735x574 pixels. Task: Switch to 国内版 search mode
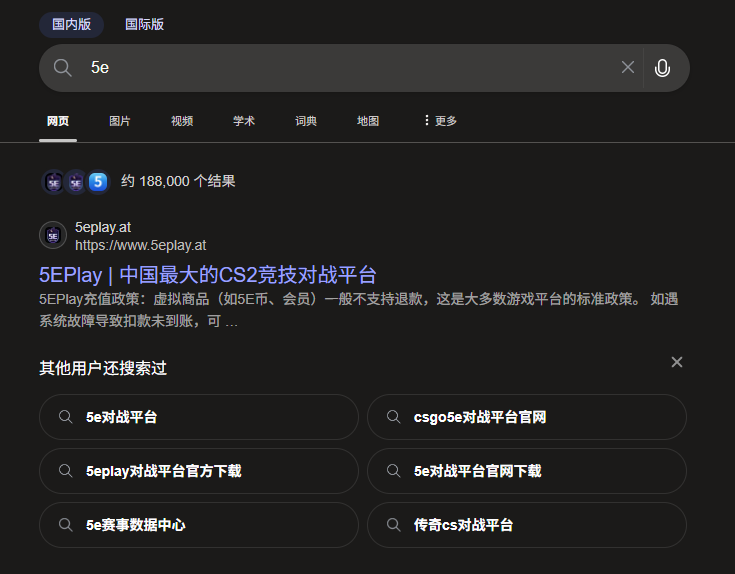pos(71,24)
